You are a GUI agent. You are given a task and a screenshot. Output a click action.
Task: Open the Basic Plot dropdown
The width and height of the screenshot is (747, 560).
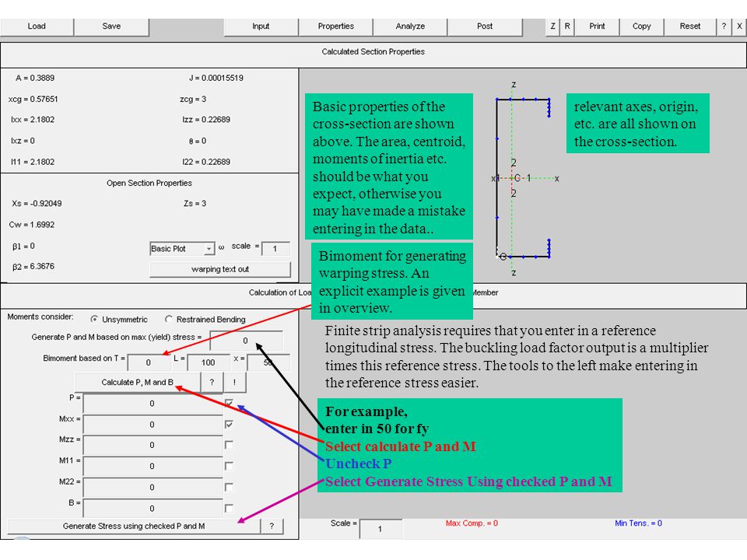(182, 249)
